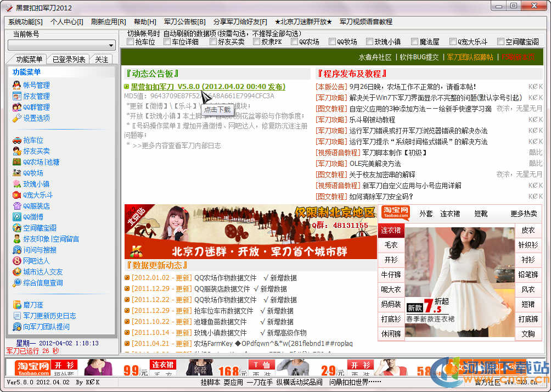Click the 分享军刀给好友[F] menu
Image resolution: width=551 pixels, height=392 pixels.
click(x=240, y=22)
